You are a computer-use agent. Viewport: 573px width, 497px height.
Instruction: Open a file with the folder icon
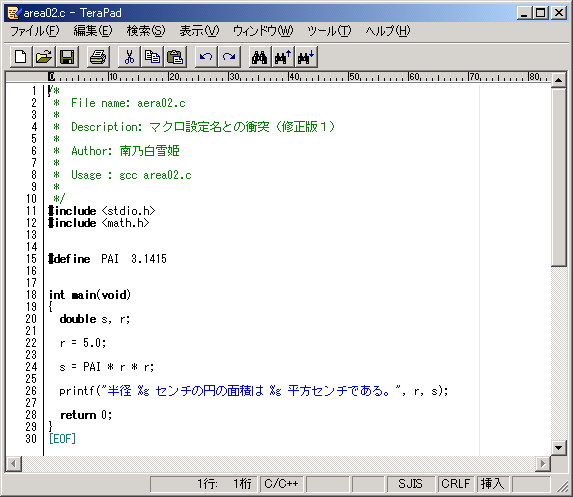click(44, 57)
